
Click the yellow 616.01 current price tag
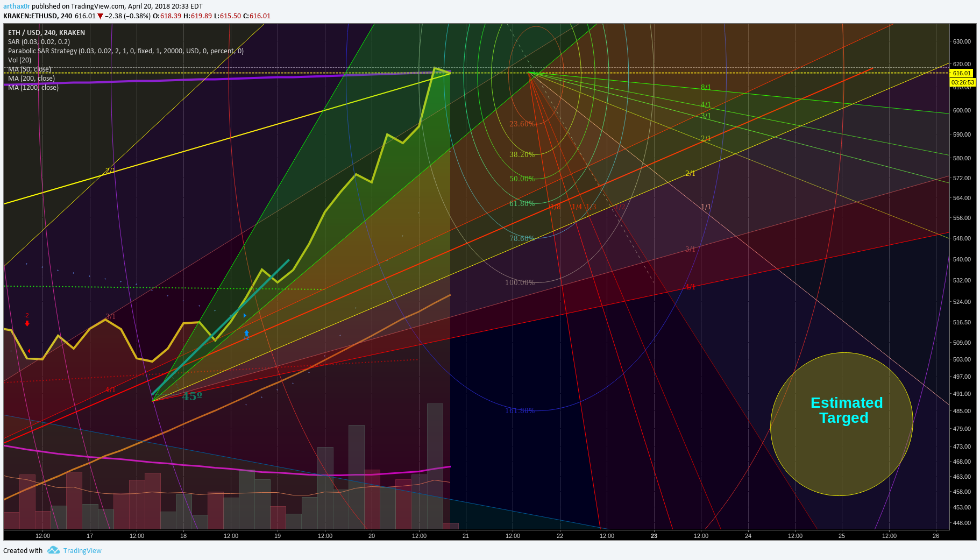[962, 73]
